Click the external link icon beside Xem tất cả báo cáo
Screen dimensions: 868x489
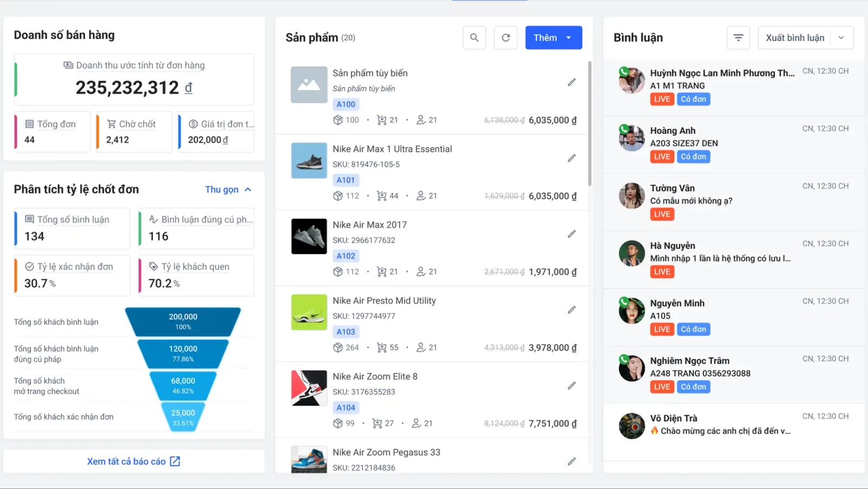[x=175, y=461]
